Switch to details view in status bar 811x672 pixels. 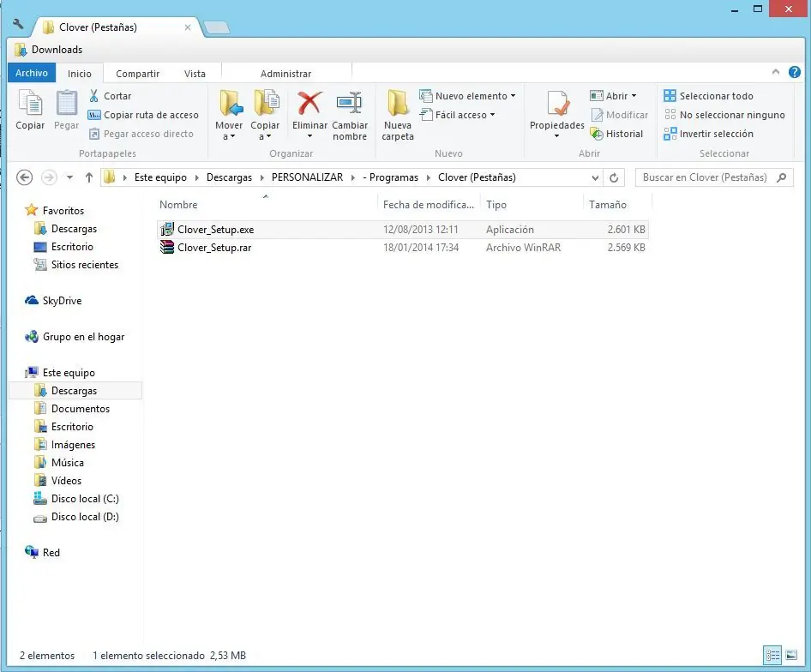click(x=772, y=656)
